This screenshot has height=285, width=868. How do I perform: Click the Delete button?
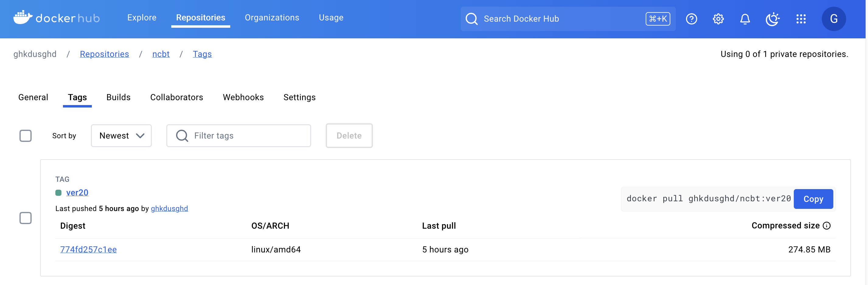(x=349, y=135)
